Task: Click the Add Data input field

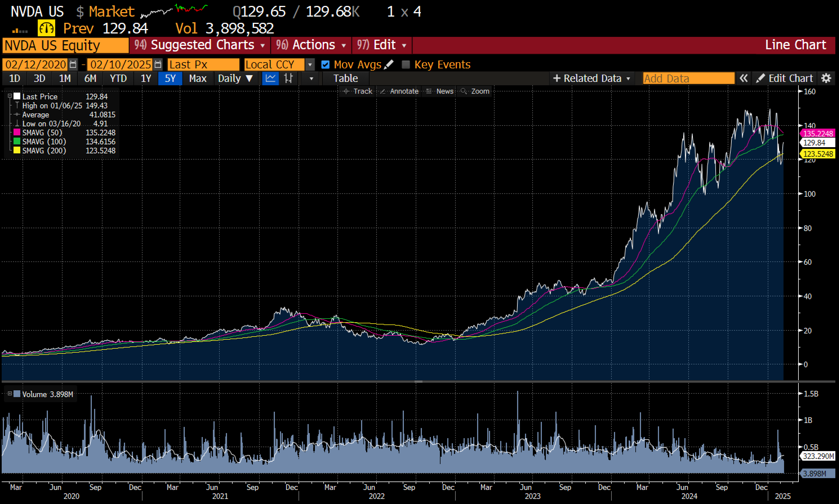Action: 689,79
